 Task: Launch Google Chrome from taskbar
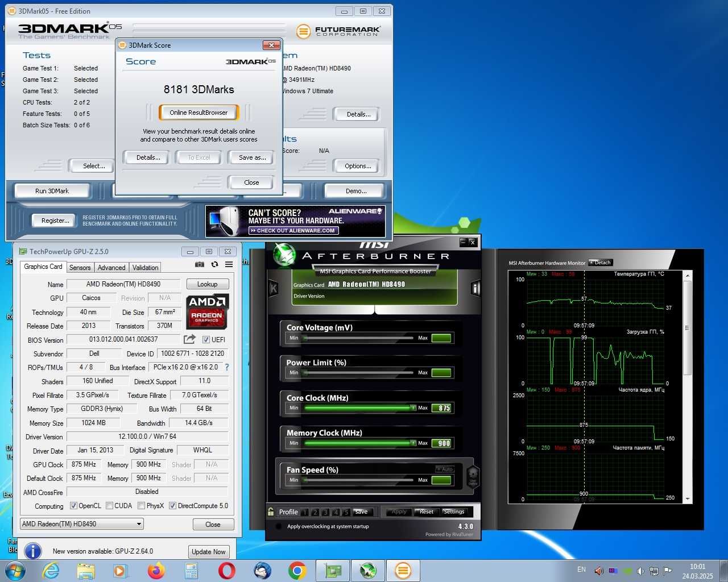click(x=297, y=570)
